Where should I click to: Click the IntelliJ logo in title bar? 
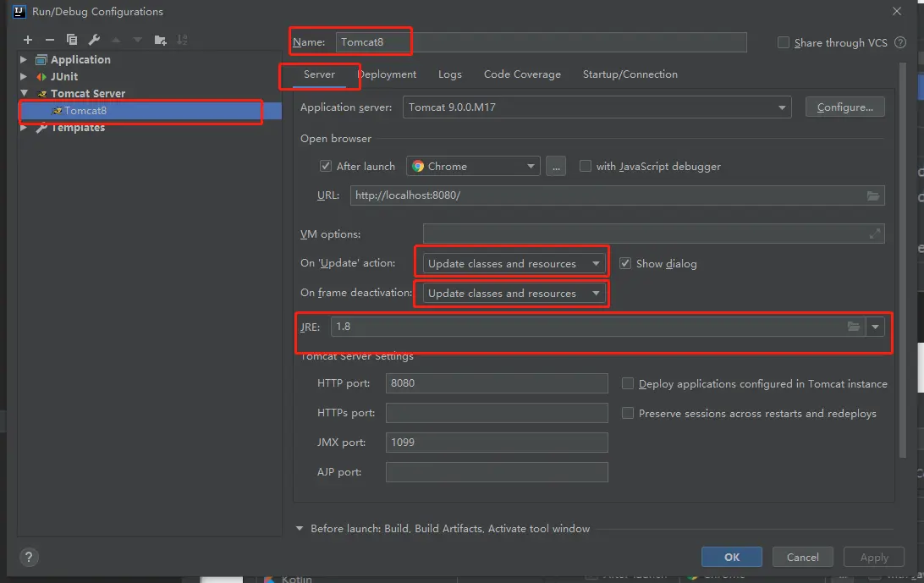tap(19, 11)
